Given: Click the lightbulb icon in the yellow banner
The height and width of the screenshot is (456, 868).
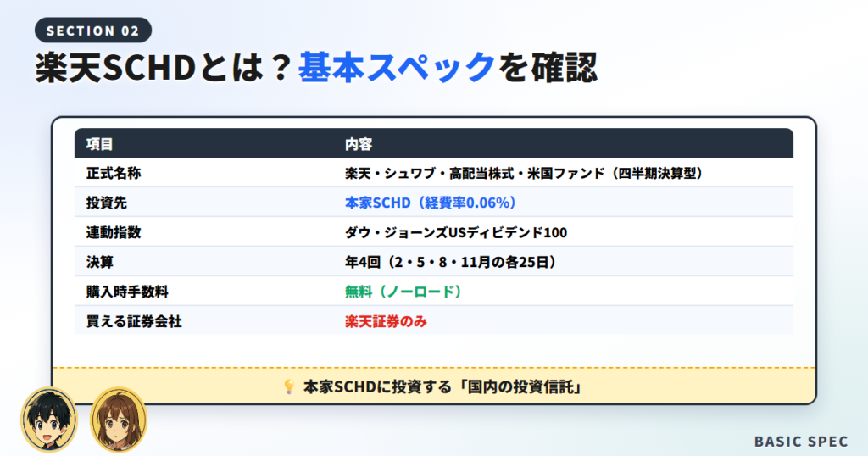Looking at the screenshot, I should [288, 386].
